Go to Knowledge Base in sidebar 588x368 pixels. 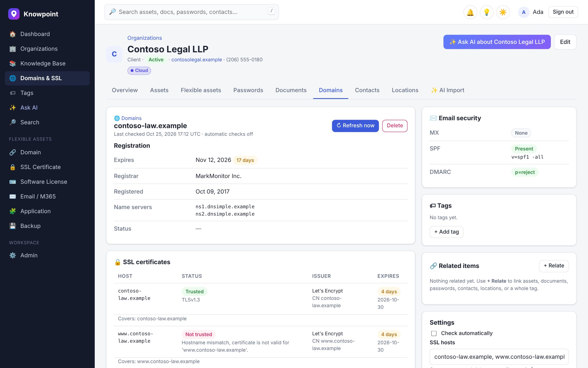(47, 64)
